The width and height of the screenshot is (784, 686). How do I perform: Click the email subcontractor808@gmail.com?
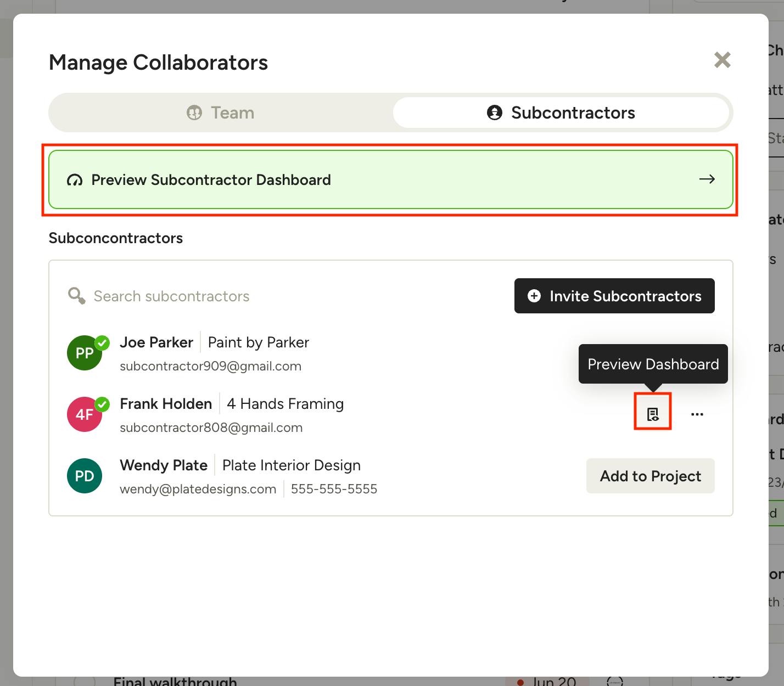tap(211, 428)
